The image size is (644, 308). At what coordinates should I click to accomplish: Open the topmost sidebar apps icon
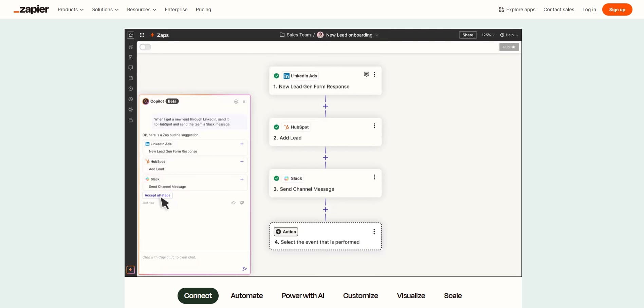click(x=131, y=47)
